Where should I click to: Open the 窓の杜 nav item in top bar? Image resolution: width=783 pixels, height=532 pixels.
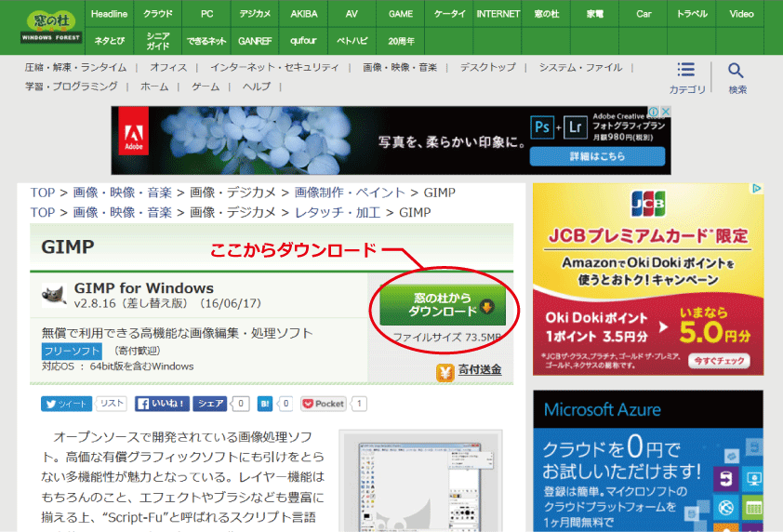pos(546,14)
